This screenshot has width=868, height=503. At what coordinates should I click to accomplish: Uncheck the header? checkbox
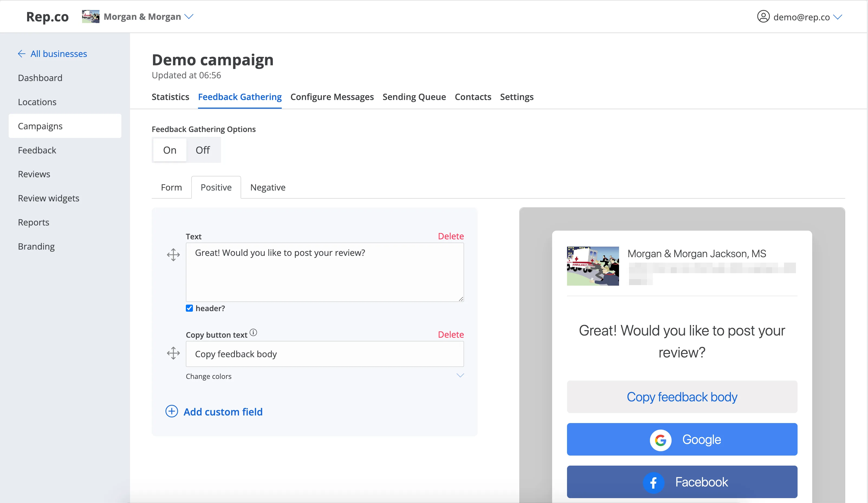coord(189,308)
